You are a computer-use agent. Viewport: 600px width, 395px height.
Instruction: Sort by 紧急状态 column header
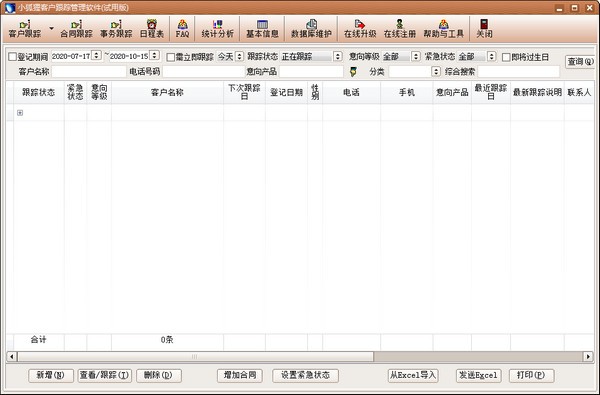75,92
